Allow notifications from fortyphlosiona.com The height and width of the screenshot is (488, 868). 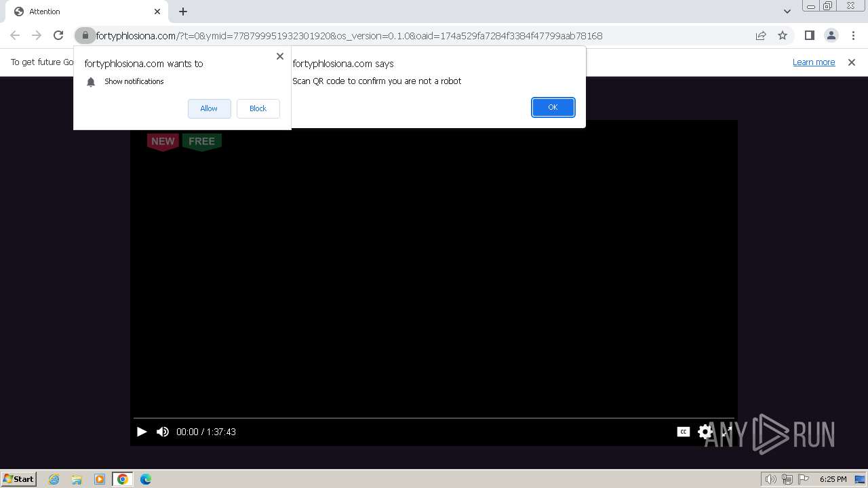click(x=209, y=108)
